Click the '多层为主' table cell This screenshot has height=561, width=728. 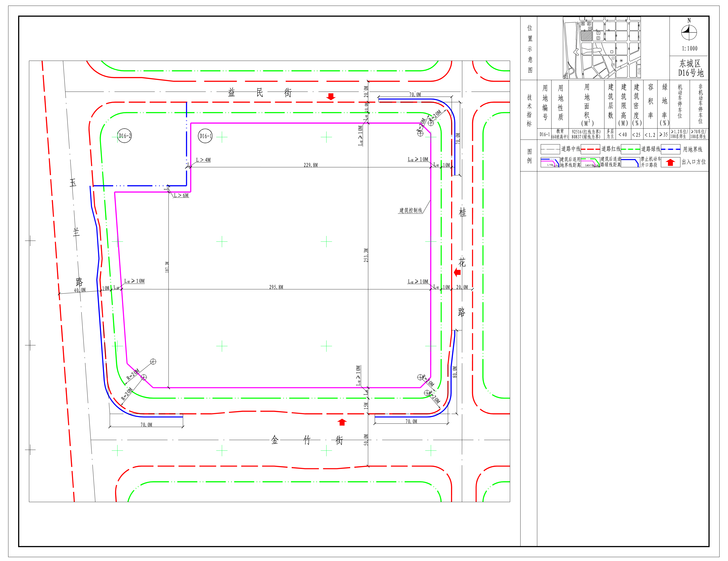point(610,134)
